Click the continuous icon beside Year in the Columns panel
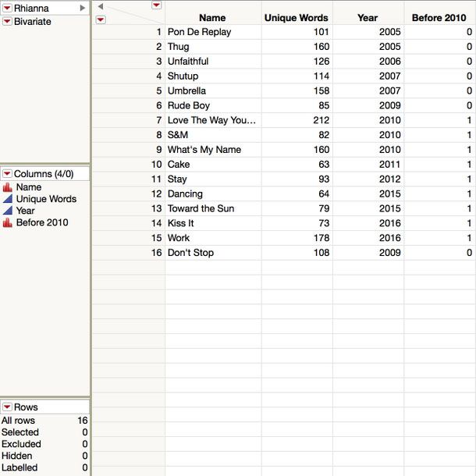Image resolution: width=476 pixels, height=476 pixels. [8, 211]
